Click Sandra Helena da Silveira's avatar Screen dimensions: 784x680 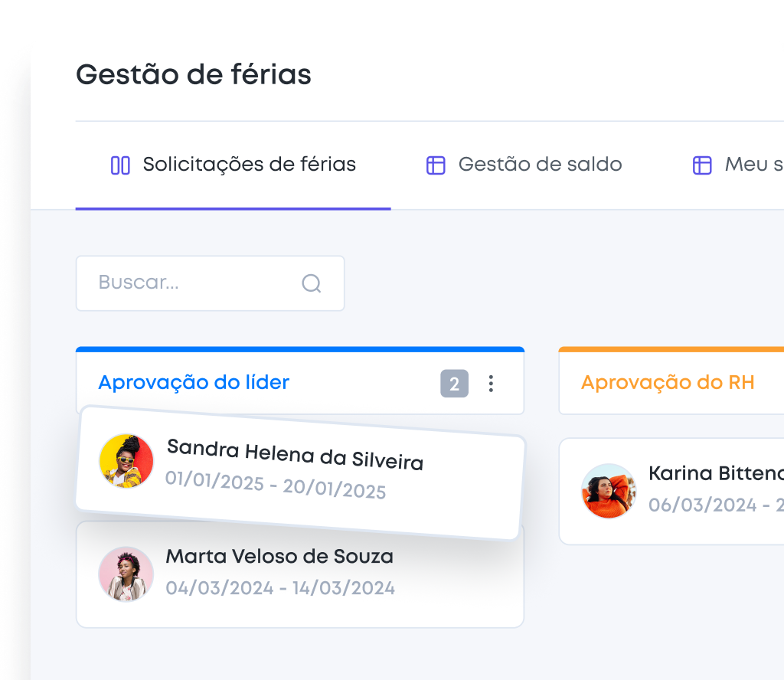(x=126, y=461)
